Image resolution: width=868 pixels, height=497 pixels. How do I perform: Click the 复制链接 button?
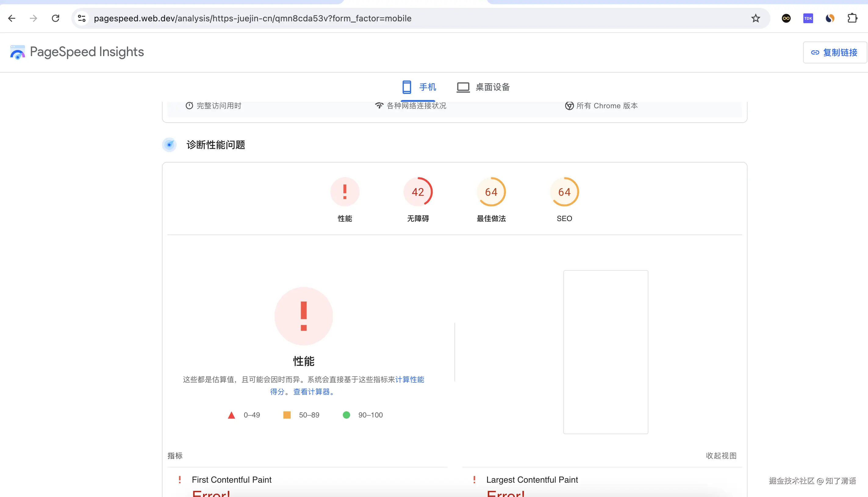(834, 52)
